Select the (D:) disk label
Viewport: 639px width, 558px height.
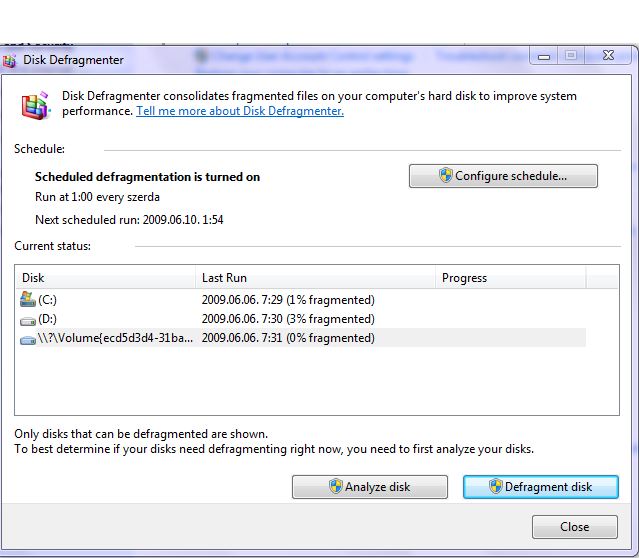[x=47, y=319]
